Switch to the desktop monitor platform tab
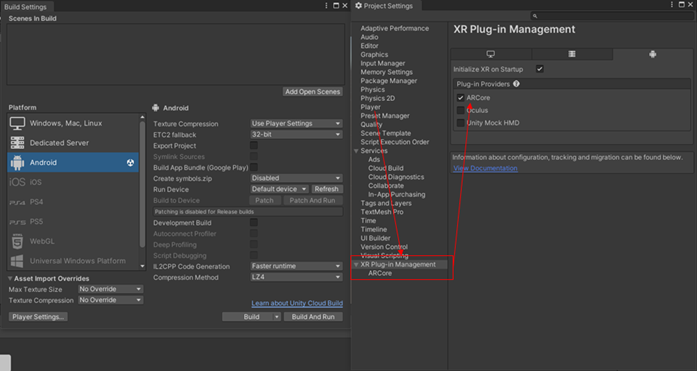The height and width of the screenshot is (371, 697). [x=491, y=54]
